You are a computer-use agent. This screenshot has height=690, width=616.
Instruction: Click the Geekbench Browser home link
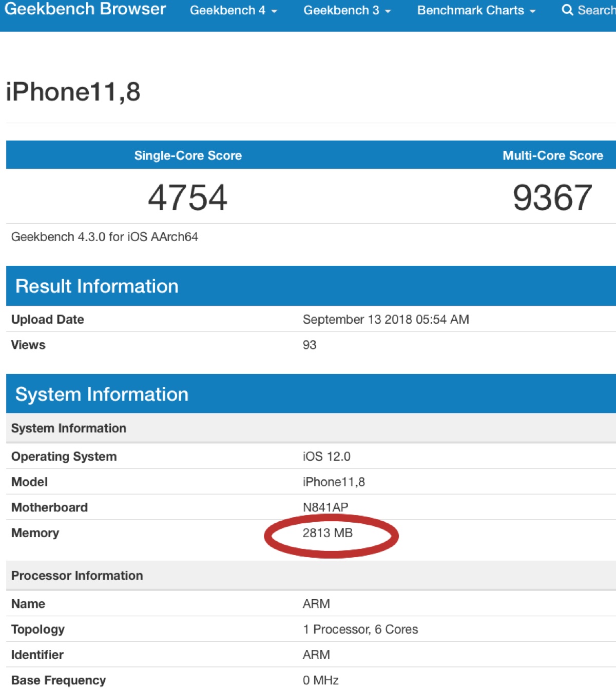tap(85, 9)
